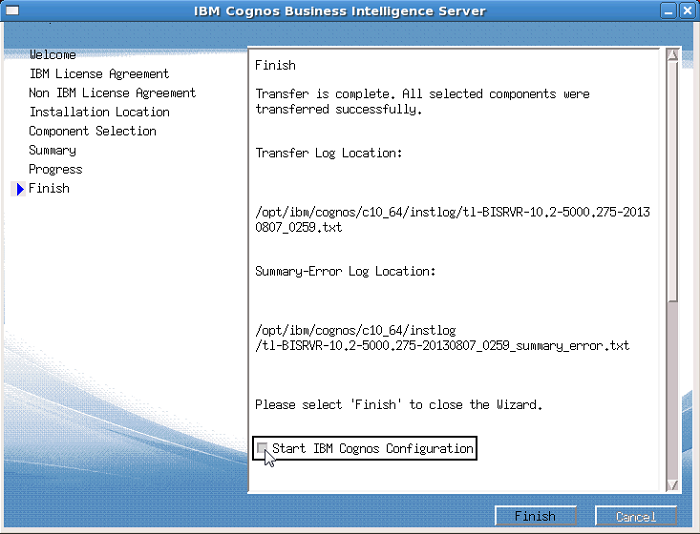Viewport: 700px width, 534px height.
Task: Select the IBM License Agreement step
Action: click(99, 74)
